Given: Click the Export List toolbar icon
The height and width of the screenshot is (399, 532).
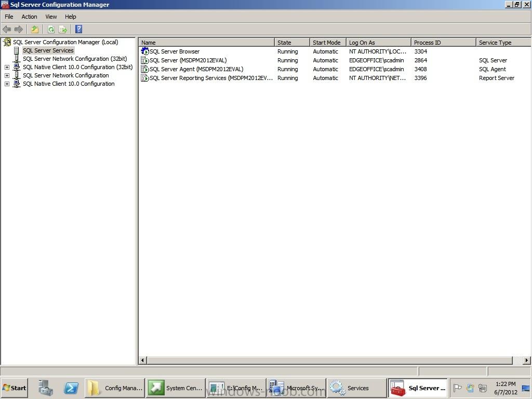Looking at the screenshot, I should (63, 30).
